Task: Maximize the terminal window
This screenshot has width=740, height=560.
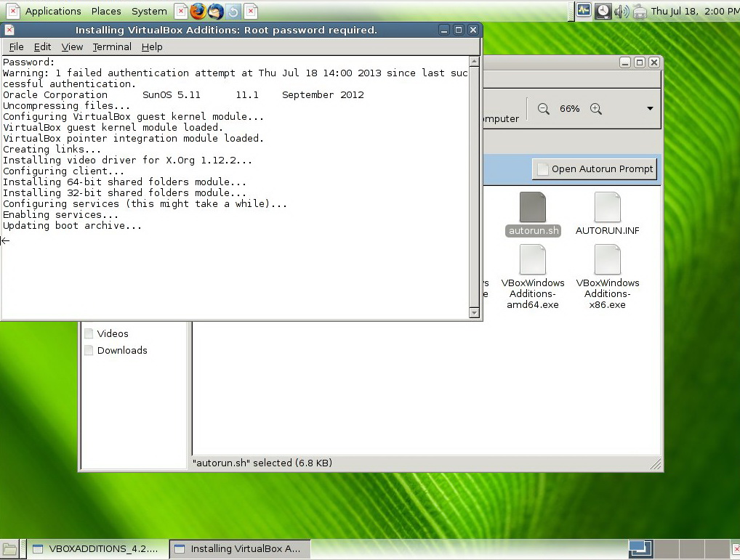Action: tap(458, 31)
